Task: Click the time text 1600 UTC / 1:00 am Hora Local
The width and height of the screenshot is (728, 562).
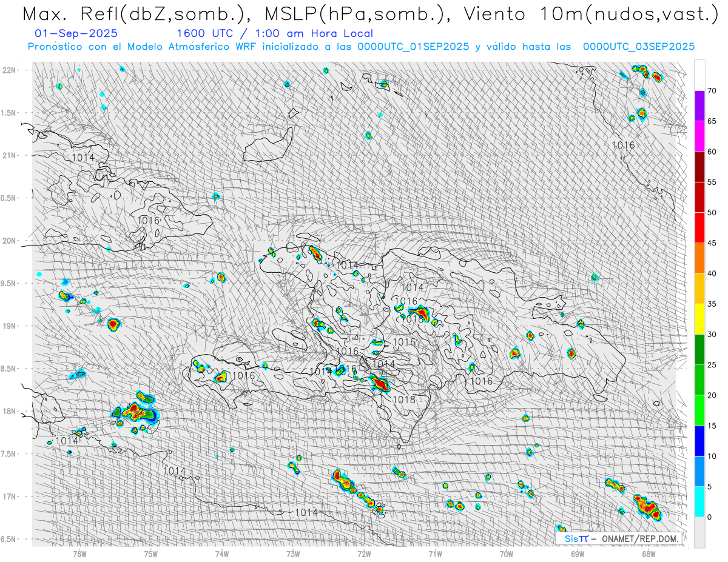Action: [x=275, y=33]
